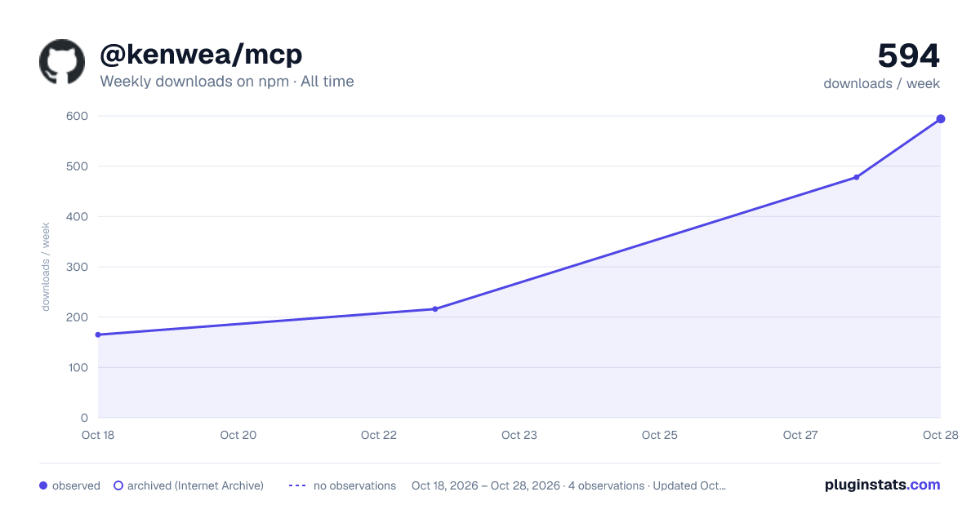The height and width of the screenshot is (514, 980).
Task: Click the Oct 18 x-axis label
Action: (98, 435)
